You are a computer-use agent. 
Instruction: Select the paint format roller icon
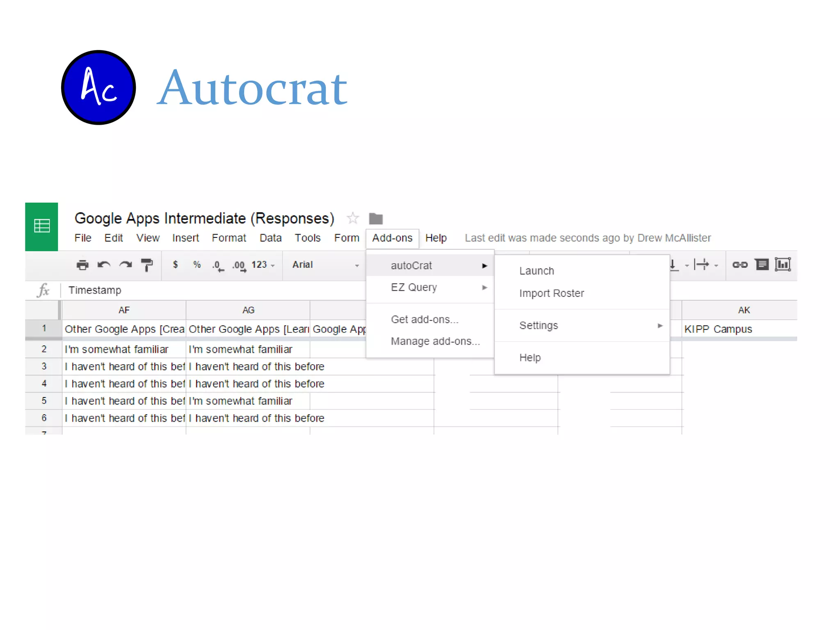point(147,265)
